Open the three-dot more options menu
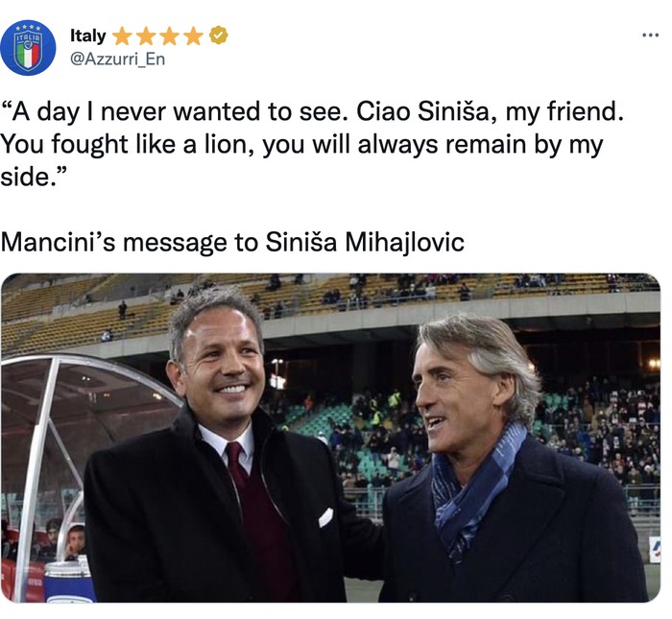 coord(650,36)
